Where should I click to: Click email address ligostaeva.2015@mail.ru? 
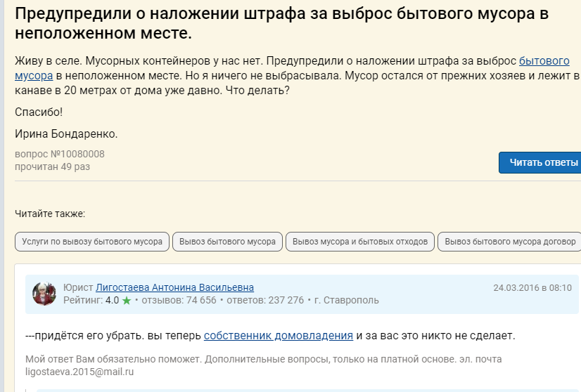coord(79,372)
